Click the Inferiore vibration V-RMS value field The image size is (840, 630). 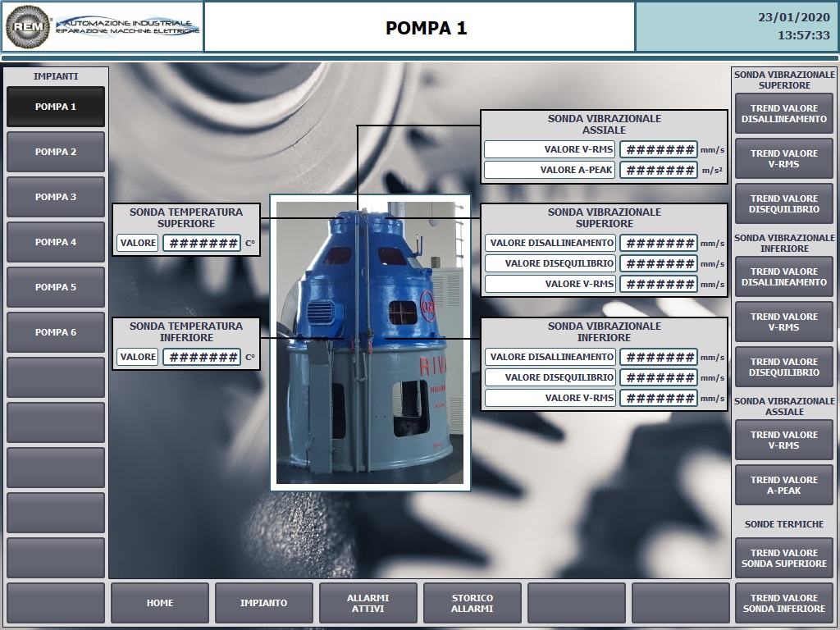[x=659, y=398]
